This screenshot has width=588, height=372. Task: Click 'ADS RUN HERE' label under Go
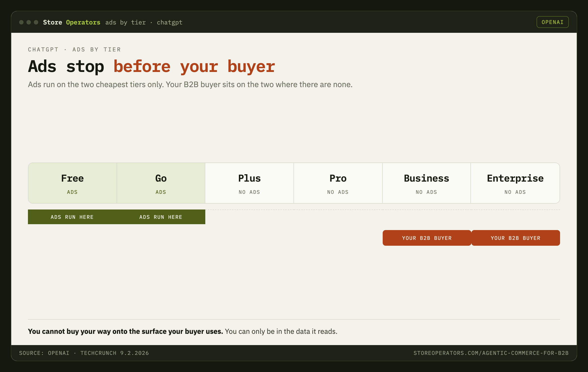[161, 217]
